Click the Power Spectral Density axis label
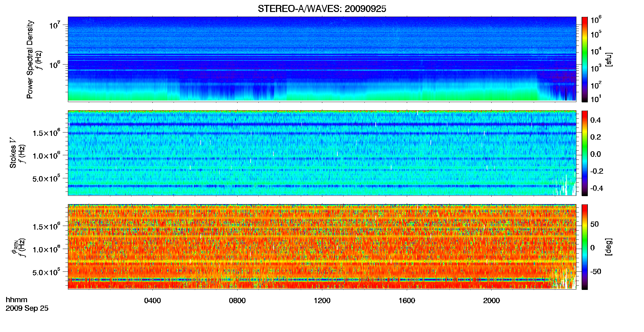Image resolution: width=644 pixels, height=332 pixels. pos(30,59)
